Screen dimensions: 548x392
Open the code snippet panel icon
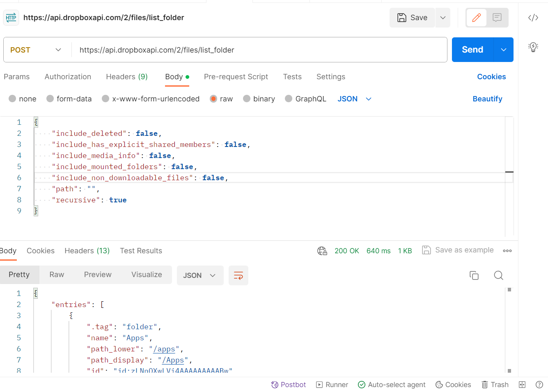[x=533, y=18]
